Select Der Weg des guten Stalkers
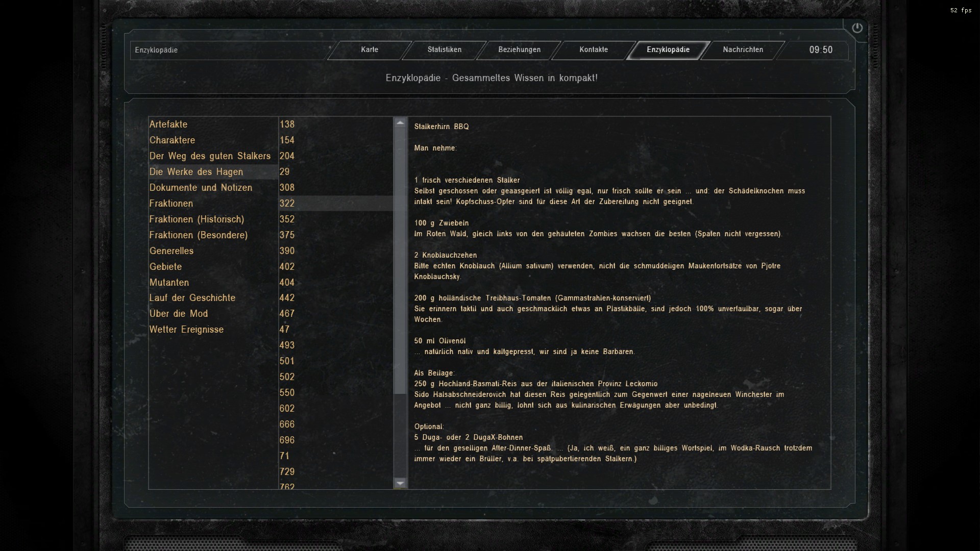980x551 pixels. (x=210, y=156)
